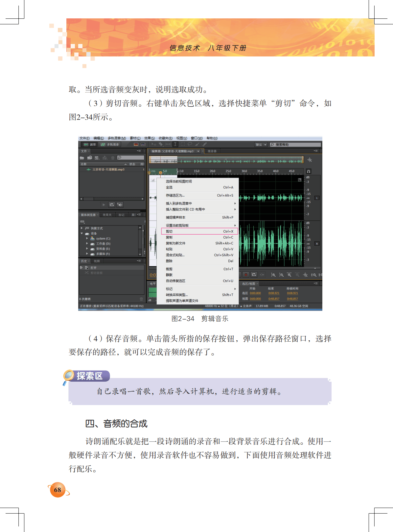Click zoom in amplitude icon
393x532 pixels.
coord(273,275)
